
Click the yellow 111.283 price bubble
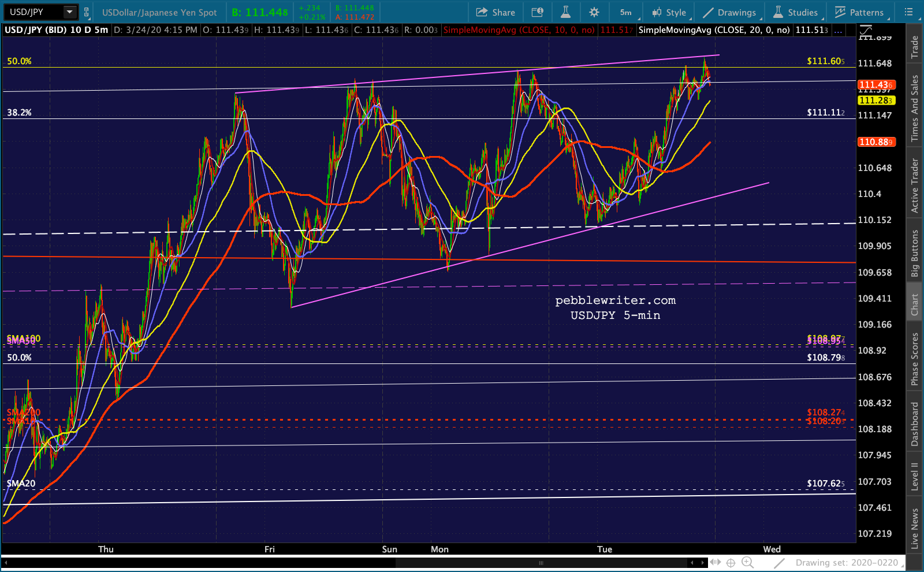(877, 100)
